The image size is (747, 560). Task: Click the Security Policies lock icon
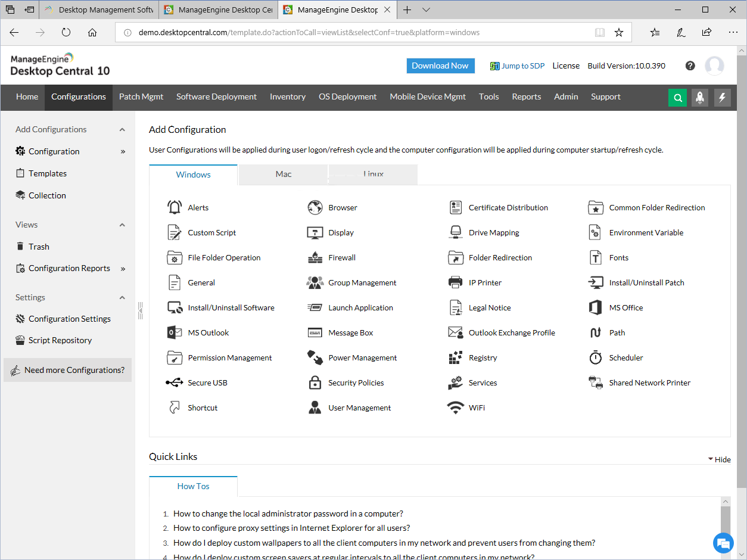coord(315,383)
